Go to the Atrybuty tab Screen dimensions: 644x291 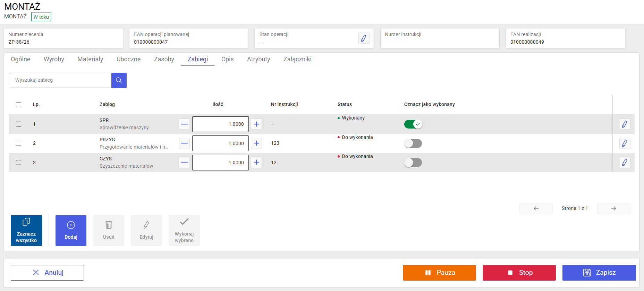coord(259,59)
